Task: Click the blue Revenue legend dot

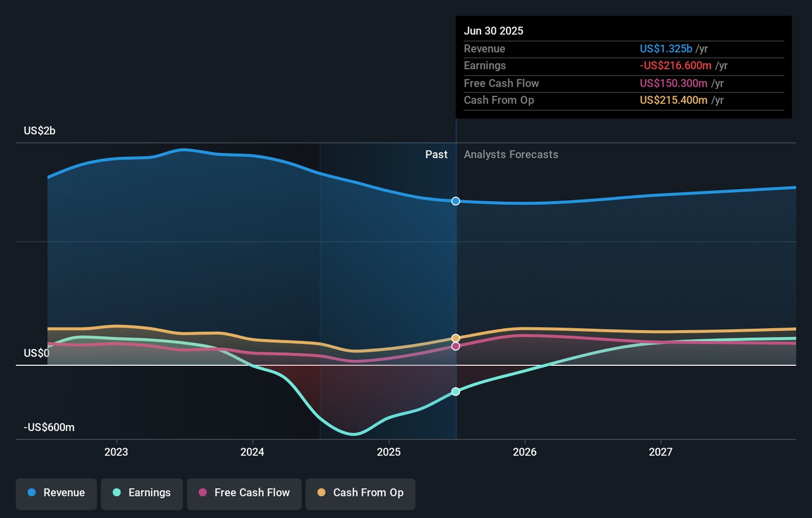Action: click(x=32, y=493)
